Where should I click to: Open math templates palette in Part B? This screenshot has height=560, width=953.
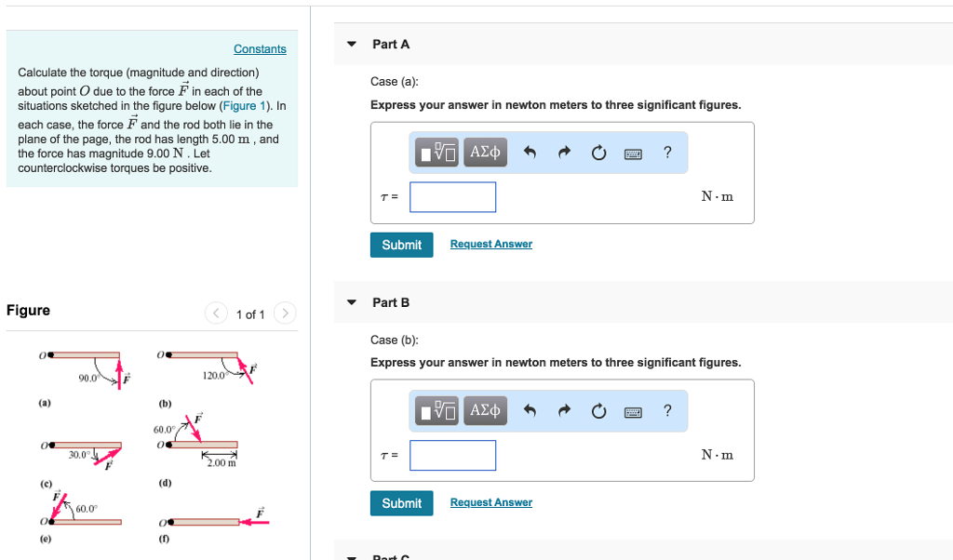coord(436,410)
